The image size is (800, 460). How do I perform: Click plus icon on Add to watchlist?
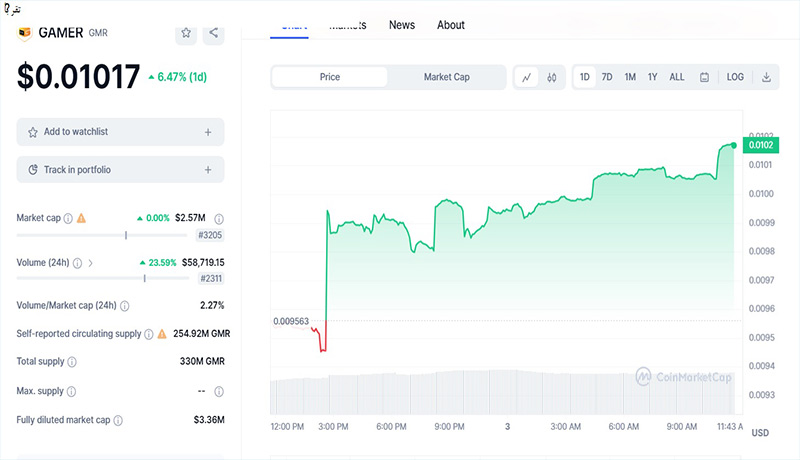pyautogui.click(x=208, y=132)
